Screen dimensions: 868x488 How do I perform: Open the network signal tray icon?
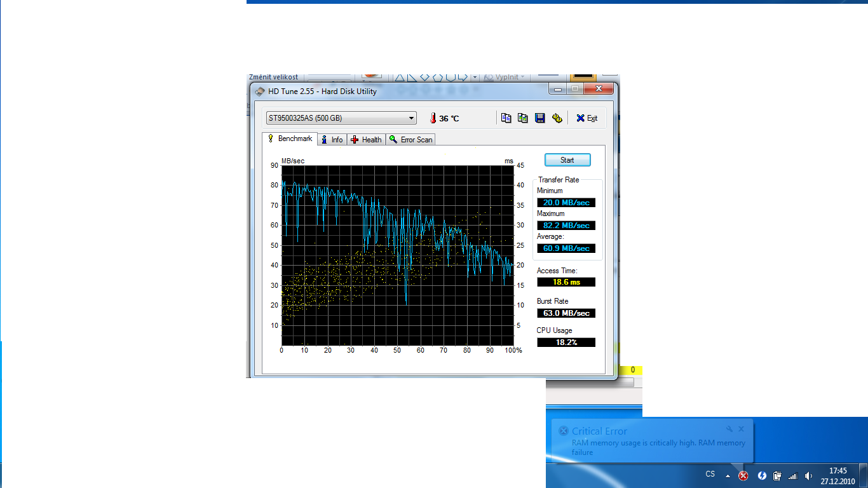coord(792,475)
